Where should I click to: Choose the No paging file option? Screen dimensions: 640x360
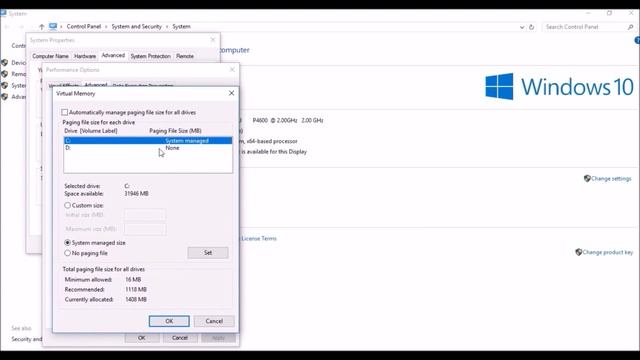tap(67, 253)
